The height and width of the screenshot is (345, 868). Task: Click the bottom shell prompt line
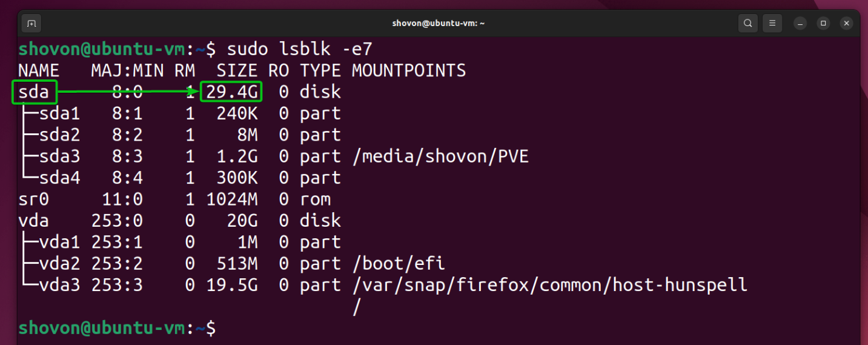coord(117,328)
